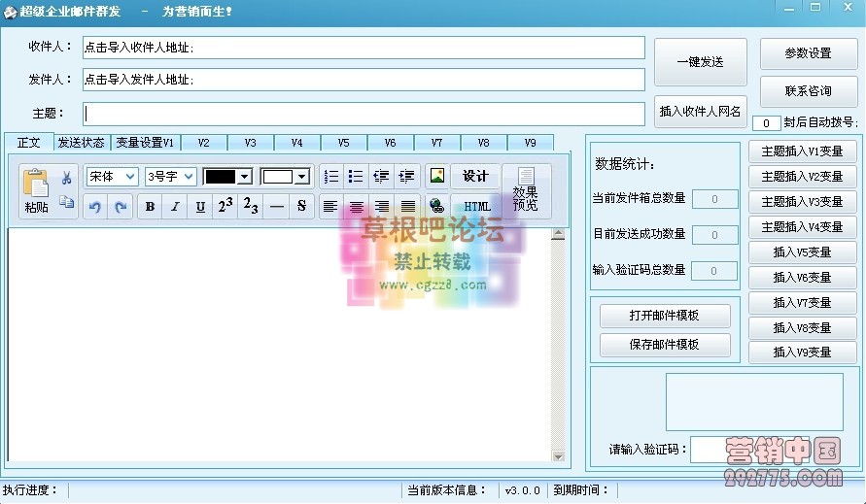Toggle underline formatting
The height and width of the screenshot is (504, 866).
pyautogui.click(x=200, y=207)
